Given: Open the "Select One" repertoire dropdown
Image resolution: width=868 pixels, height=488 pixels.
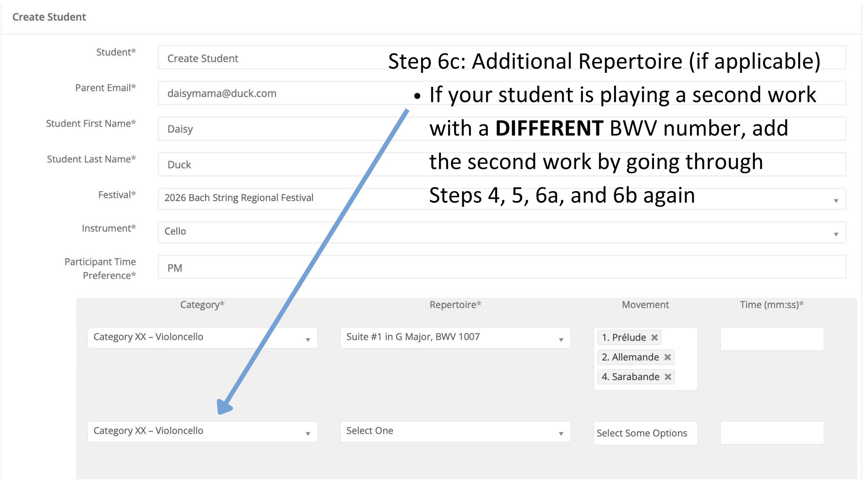Looking at the screenshot, I should (x=561, y=432).
